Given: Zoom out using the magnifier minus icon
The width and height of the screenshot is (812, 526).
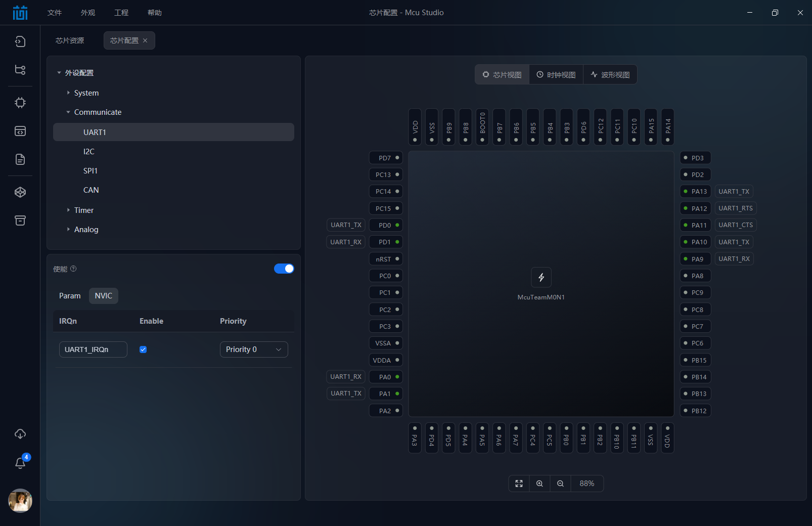Looking at the screenshot, I should [560, 484].
